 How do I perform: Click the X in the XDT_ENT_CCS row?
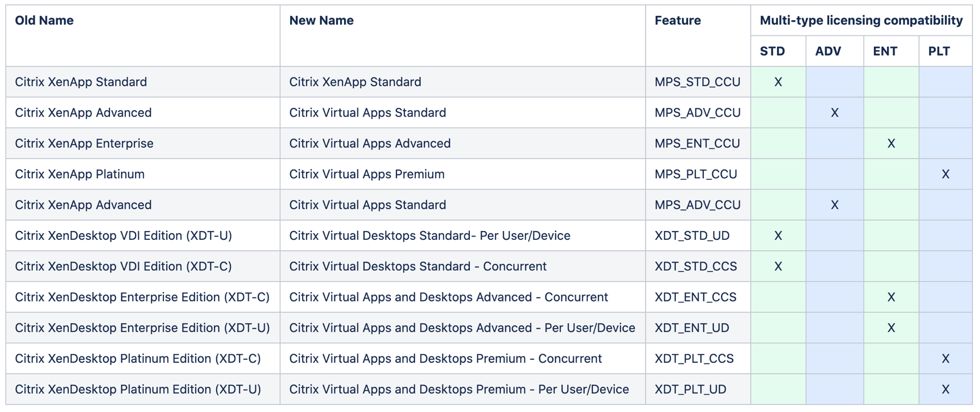(891, 297)
